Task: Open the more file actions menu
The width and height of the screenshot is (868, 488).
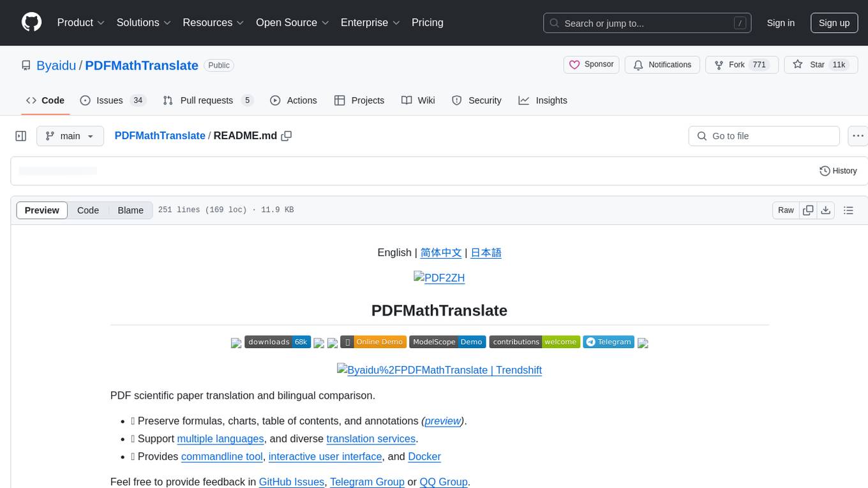Action: [x=858, y=136]
